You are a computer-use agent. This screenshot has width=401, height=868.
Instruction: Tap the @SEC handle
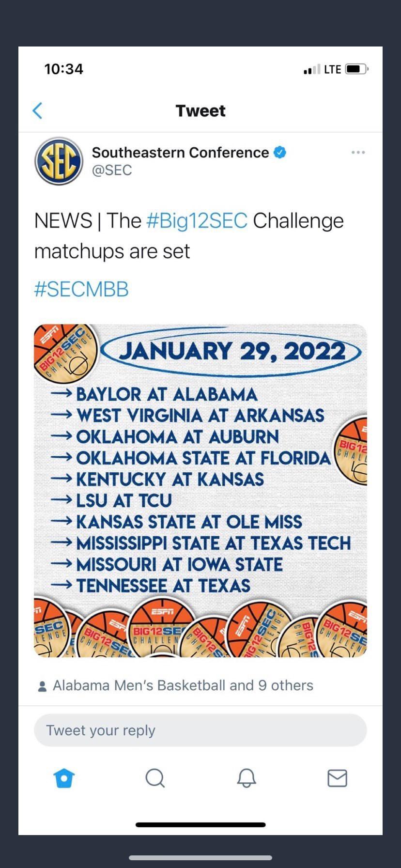coord(112,170)
